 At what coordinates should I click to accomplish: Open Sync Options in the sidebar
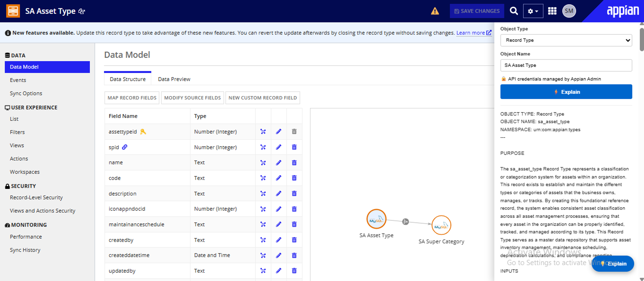pos(26,93)
